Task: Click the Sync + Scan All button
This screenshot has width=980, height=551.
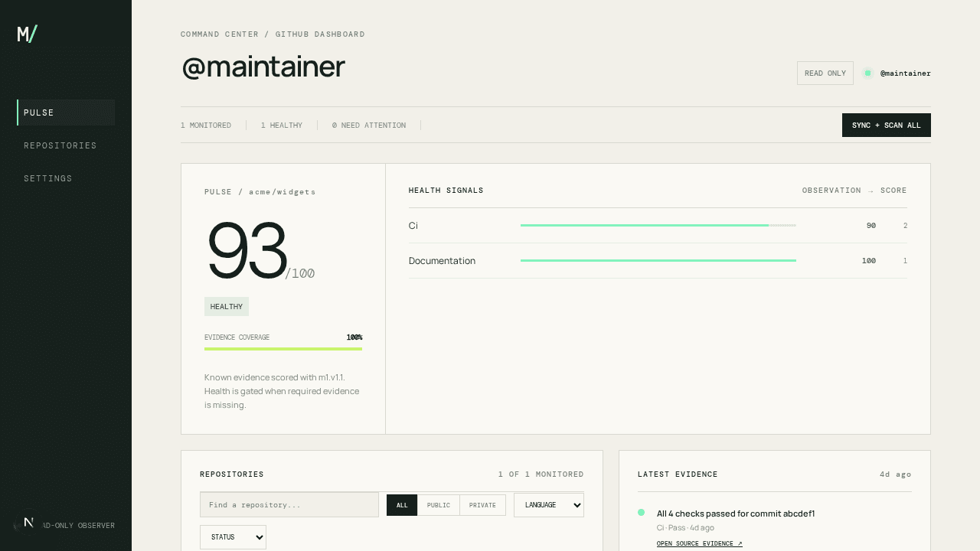Action: click(x=887, y=126)
